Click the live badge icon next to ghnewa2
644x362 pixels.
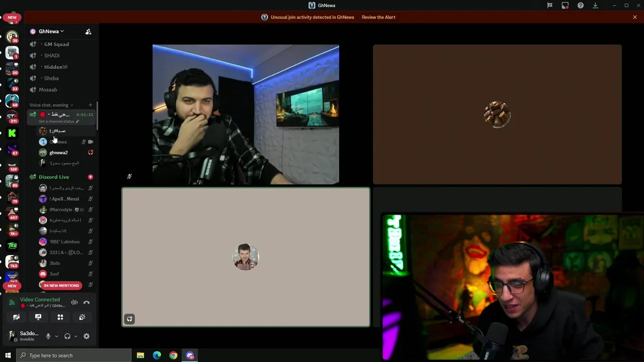(x=91, y=152)
